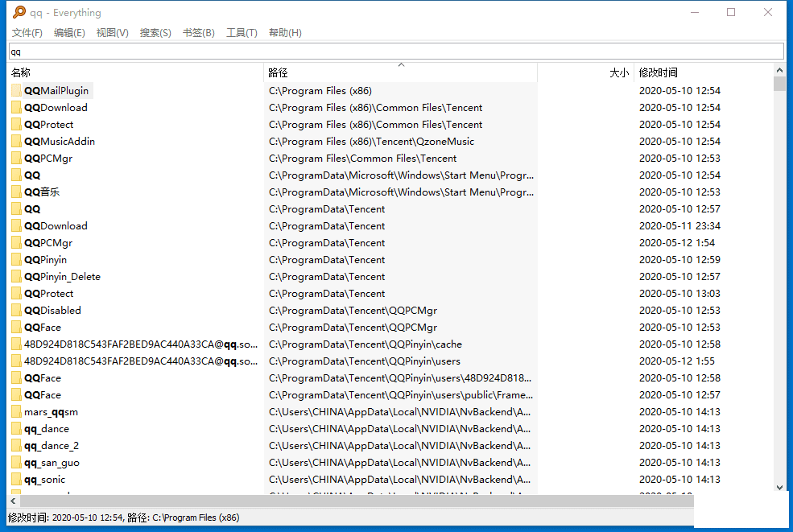This screenshot has width=793, height=532.
Task: Click folder icon beside QQMusicAddin
Action: (16, 141)
